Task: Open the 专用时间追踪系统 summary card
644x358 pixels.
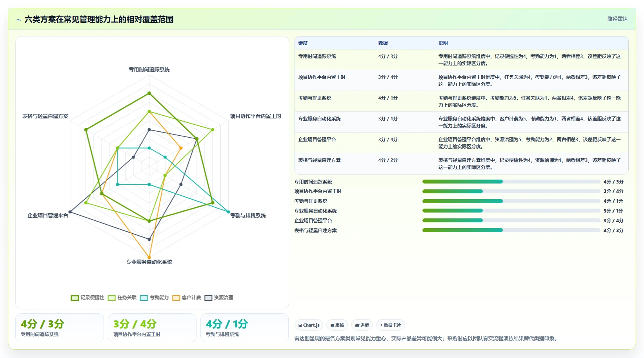Action: click(x=60, y=328)
